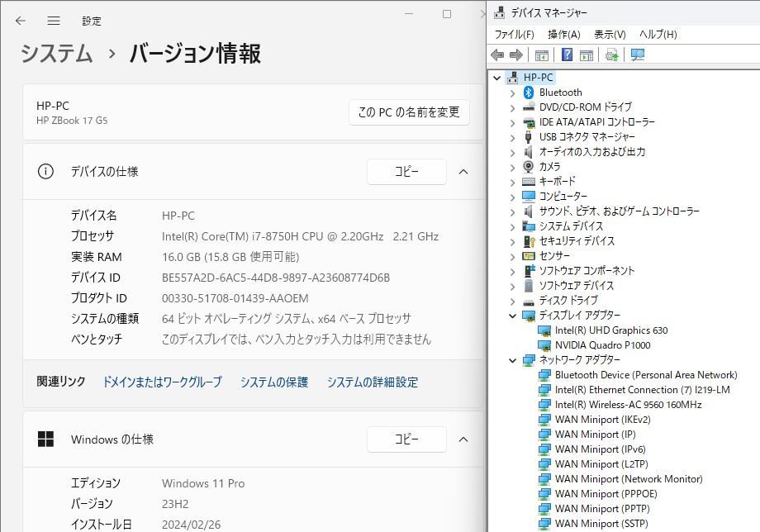Click the scan for hardware changes monitor icon

[x=638, y=55]
